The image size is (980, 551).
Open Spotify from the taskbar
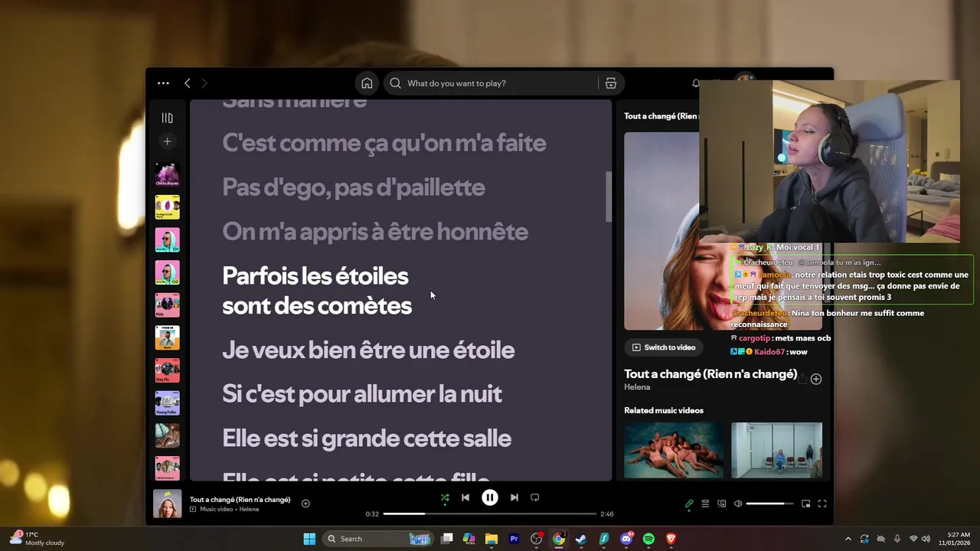click(x=648, y=539)
